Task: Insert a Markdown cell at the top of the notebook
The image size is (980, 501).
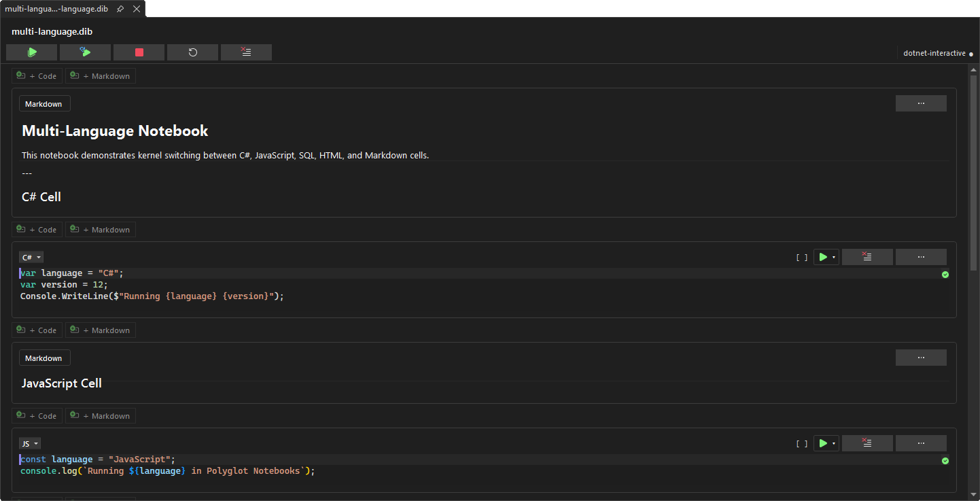Action: 100,75
